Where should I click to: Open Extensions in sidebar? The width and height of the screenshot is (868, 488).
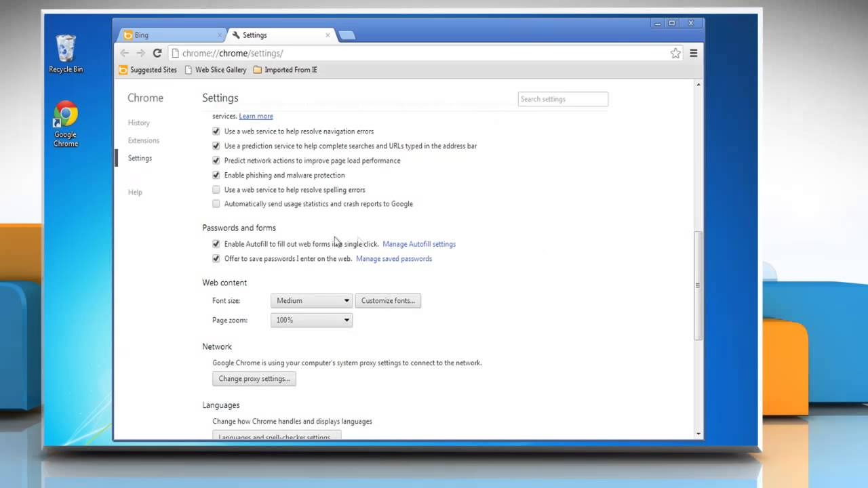(x=144, y=140)
